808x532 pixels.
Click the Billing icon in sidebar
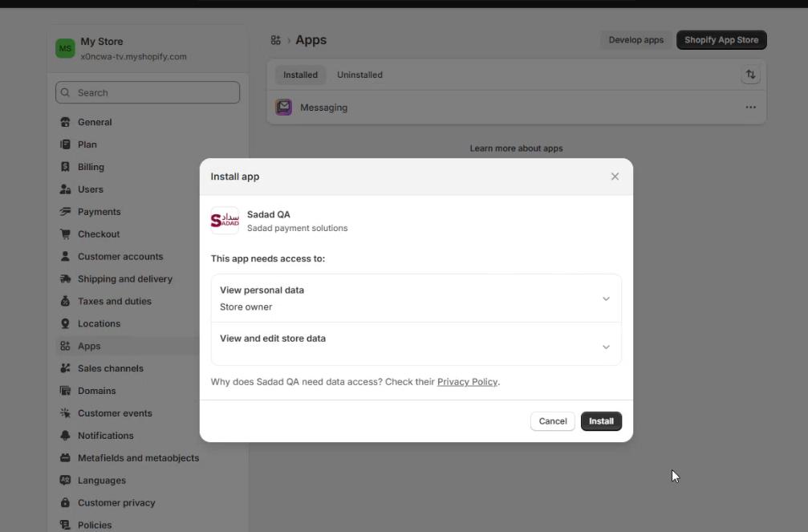tap(66, 167)
